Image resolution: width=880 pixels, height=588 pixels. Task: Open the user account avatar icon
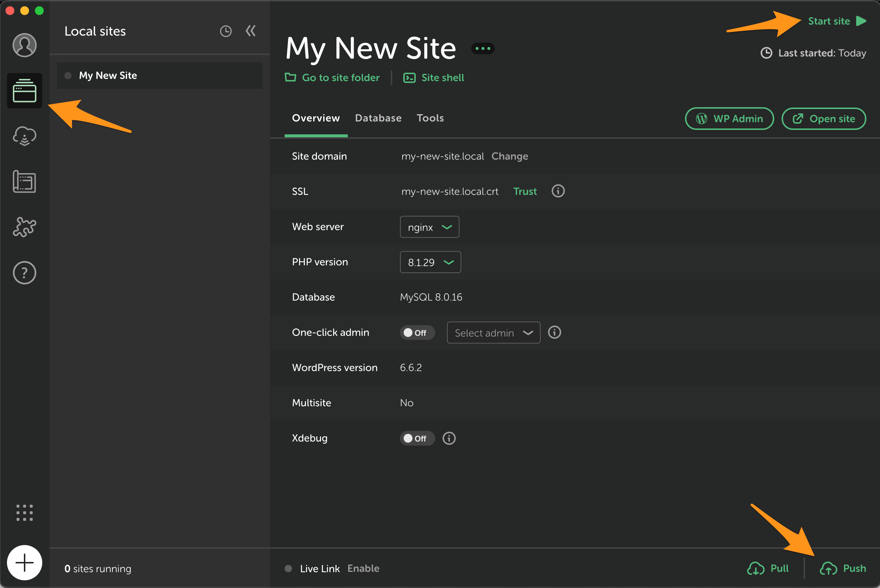24,45
